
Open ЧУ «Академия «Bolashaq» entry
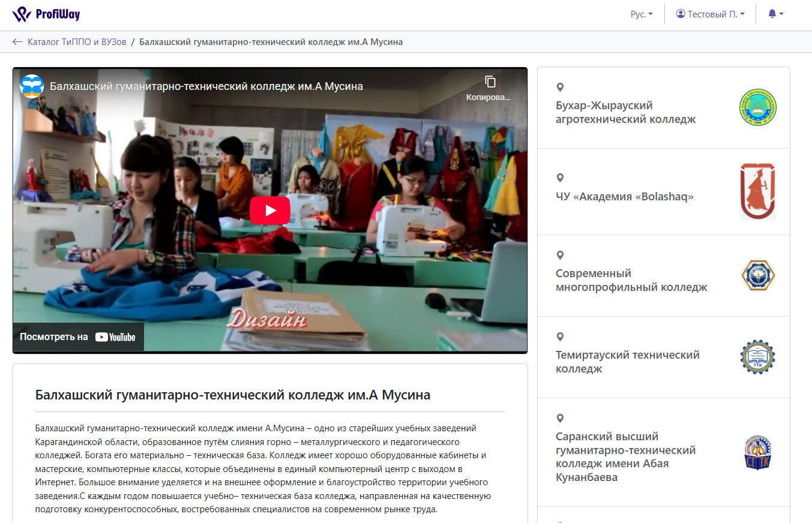624,197
